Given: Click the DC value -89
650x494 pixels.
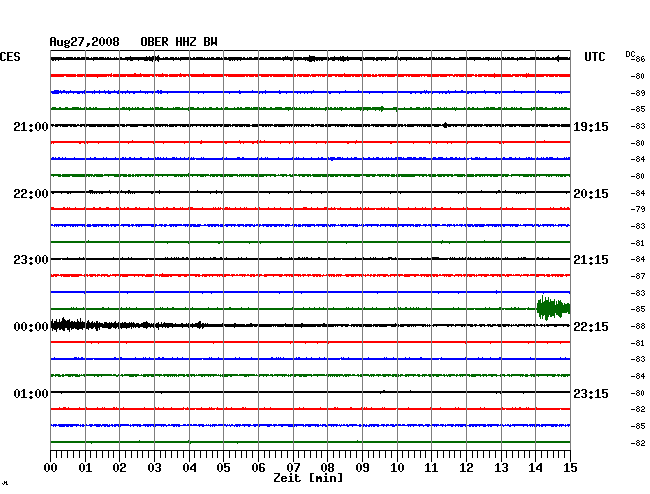Looking at the screenshot, I should coord(638,93).
